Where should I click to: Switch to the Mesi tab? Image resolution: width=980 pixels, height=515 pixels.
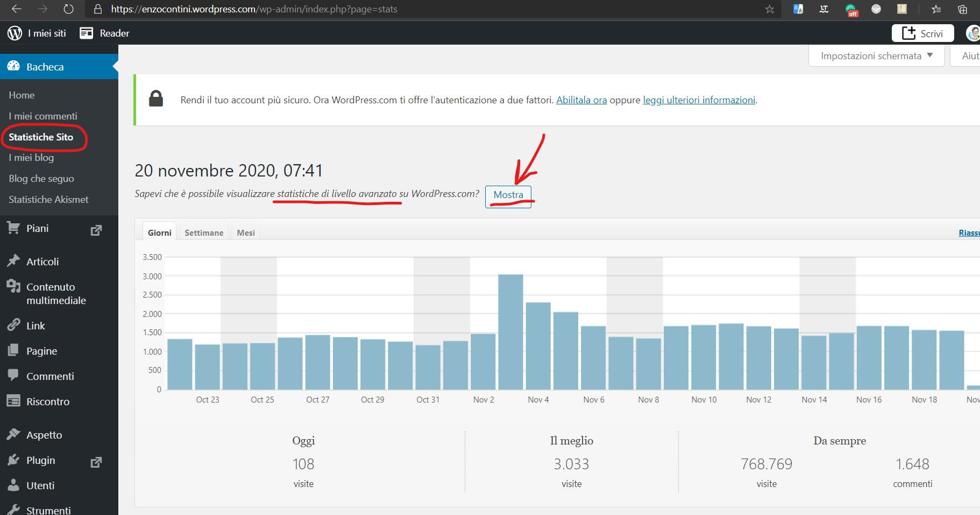[246, 232]
